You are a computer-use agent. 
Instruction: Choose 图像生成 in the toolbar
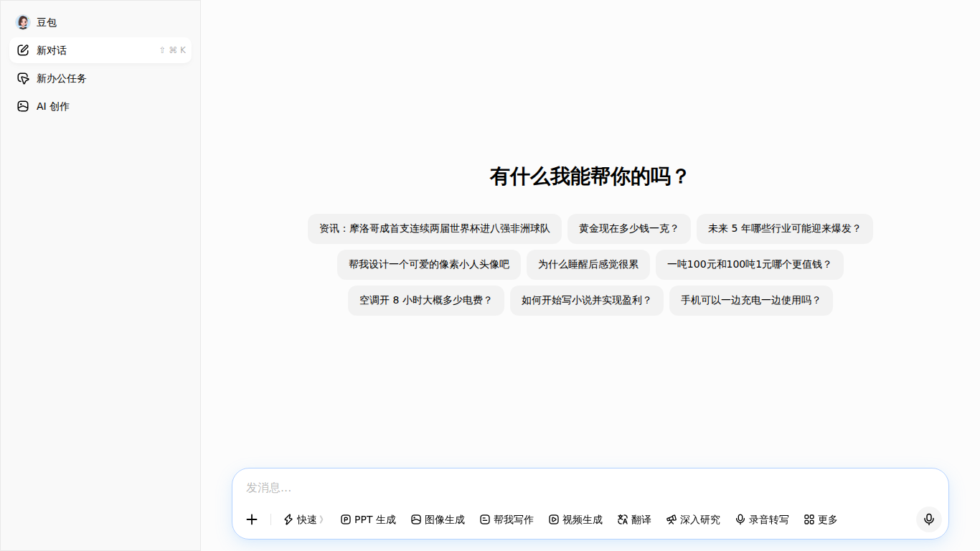438,519
